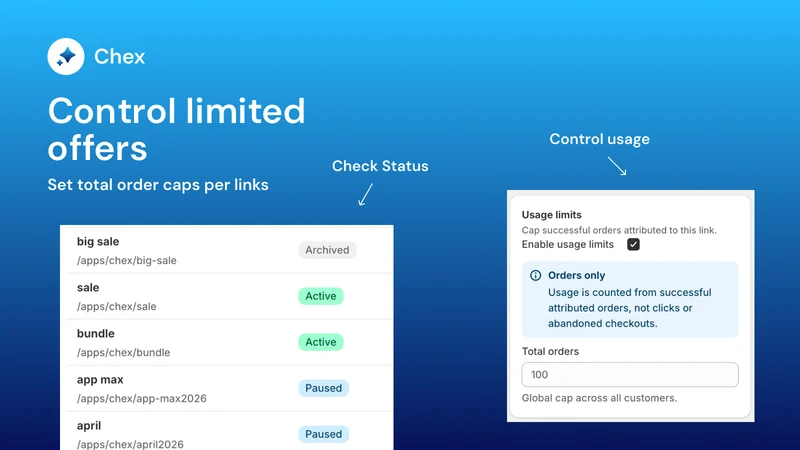Open the big sale link row
Image resolution: width=800 pixels, height=450 pixels.
[x=227, y=251]
